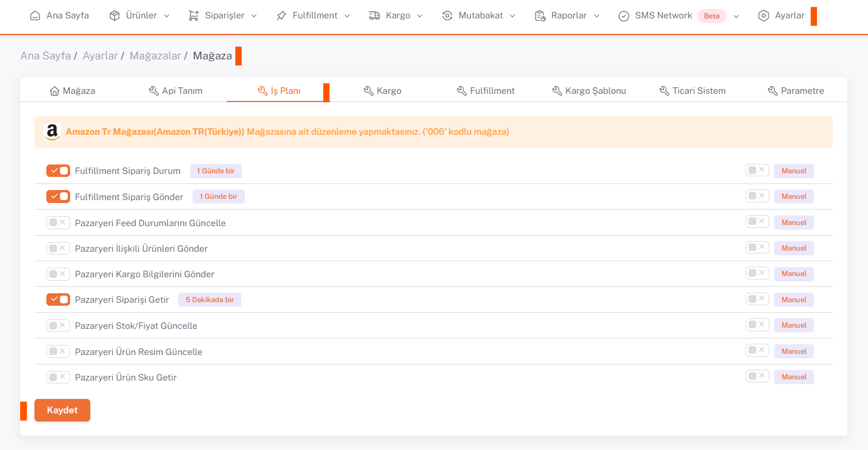
Task: Click the Ayarlar hexagon settings icon
Action: click(x=763, y=16)
